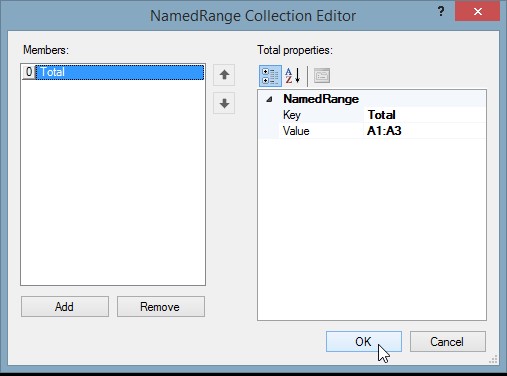Click the Value property label
The width and height of the screenshot is (507, 376).
296,131
